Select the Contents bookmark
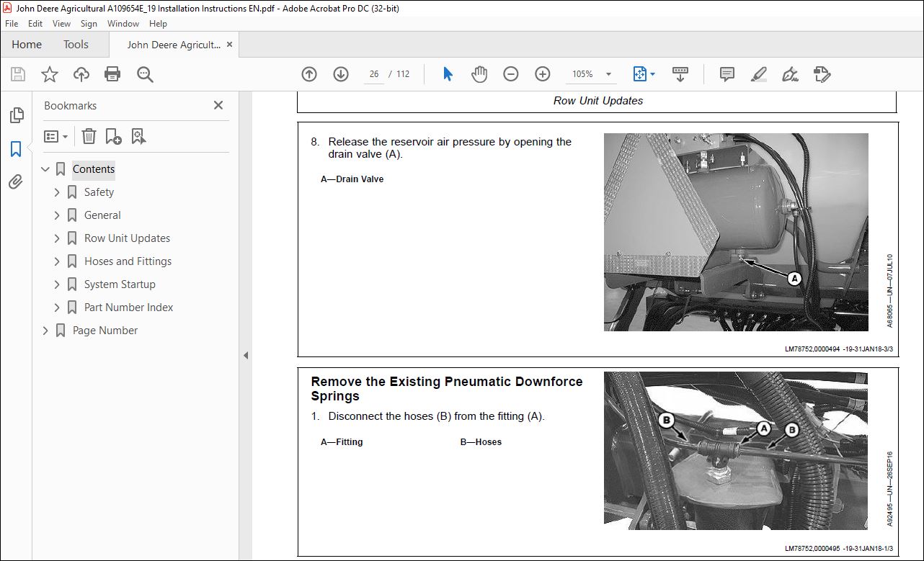The image size is (924, 561). tap(94, 169)
